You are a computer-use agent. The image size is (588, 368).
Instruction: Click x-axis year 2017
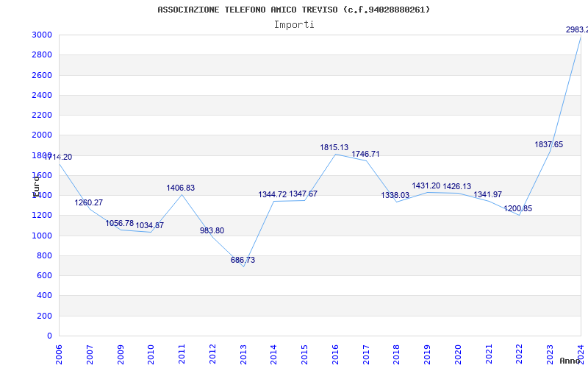(x=366, y=355)
